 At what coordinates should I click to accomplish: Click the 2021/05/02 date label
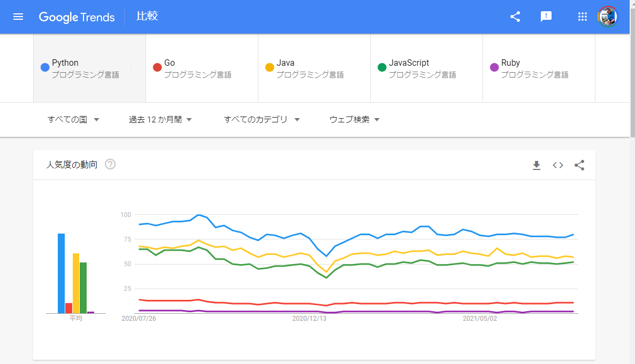coord(480,319)
